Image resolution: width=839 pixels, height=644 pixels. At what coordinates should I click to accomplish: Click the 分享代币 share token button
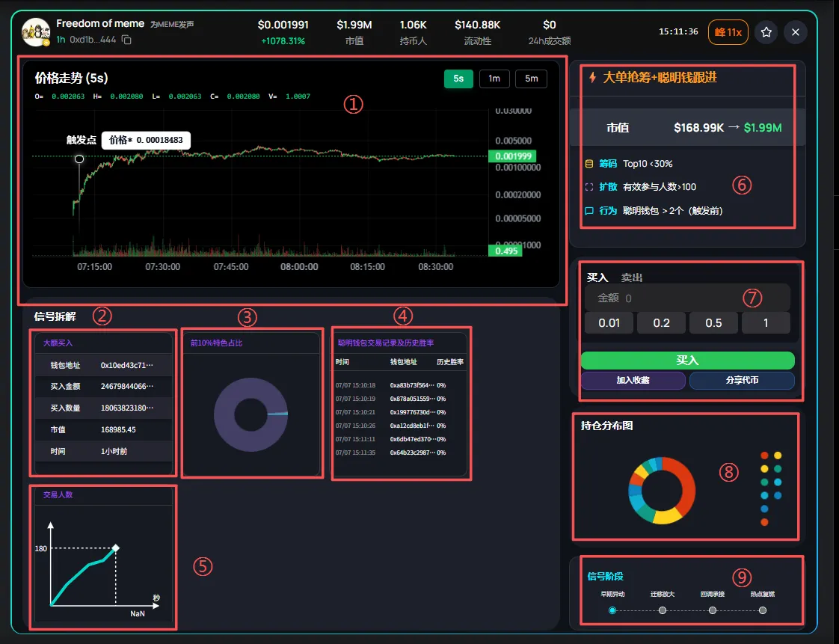click(742, 380)
